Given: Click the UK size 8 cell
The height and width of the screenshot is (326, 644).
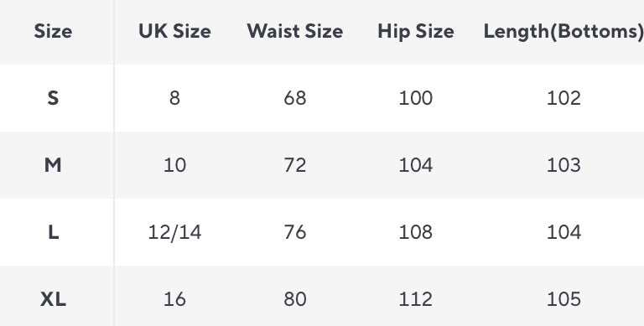Looking at the screenshot, I should tap(174, 98).
